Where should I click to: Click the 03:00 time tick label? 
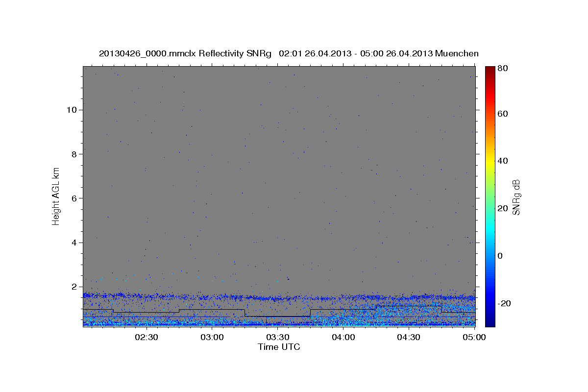coord(212,337)
